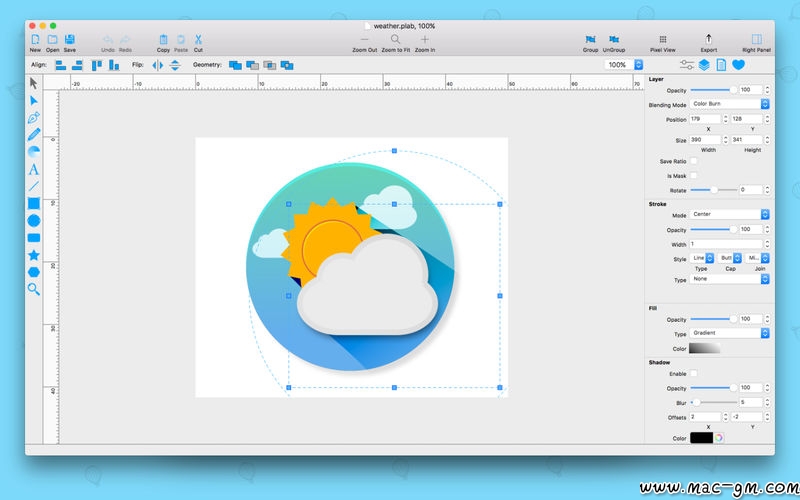800x500 pixels.
Task: Click the UnGroup icon
Action: pos(614,39)
